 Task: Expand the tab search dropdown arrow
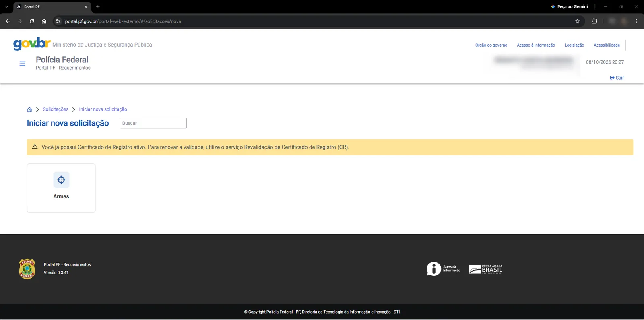click(x=6, y=7)
